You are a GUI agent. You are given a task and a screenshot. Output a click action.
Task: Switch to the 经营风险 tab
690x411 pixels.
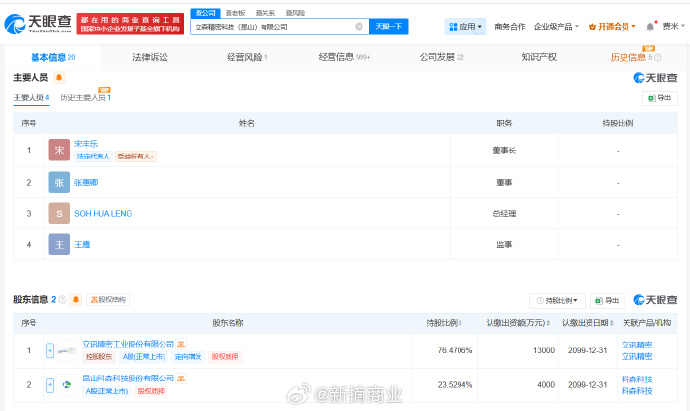pyautogui.click(x=247, y=58)
